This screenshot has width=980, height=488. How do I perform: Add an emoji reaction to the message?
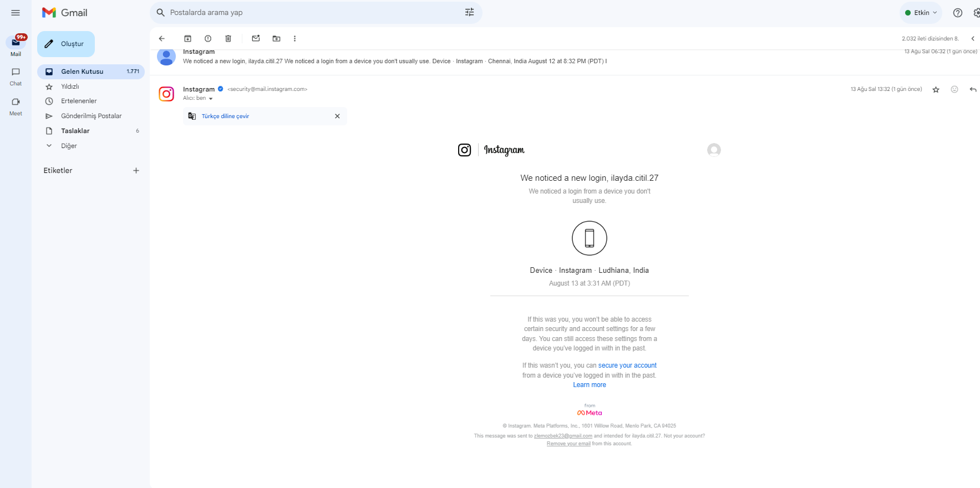[x=954, y=89]
